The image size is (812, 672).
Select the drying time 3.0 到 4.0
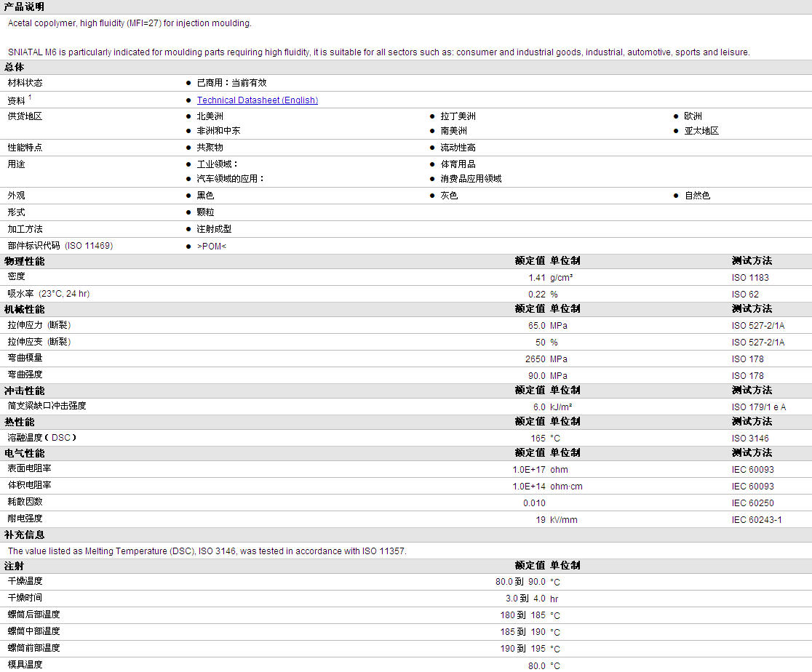pyautogui.click(x=525, y=599)
